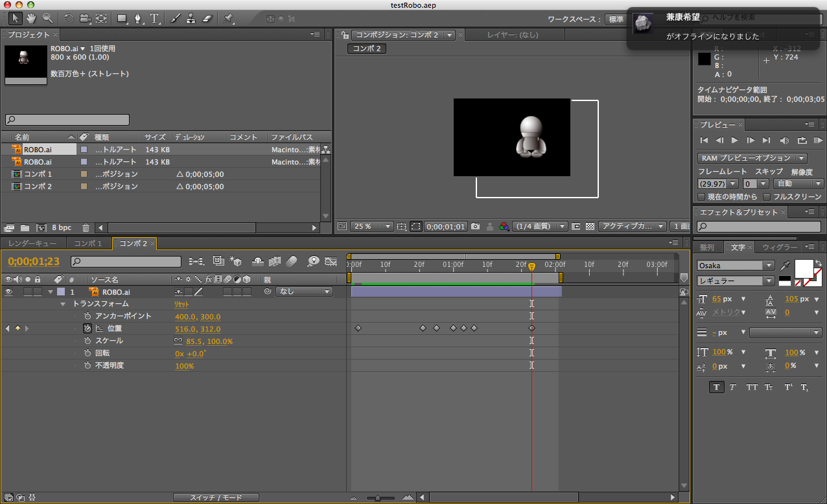Screen dimensions: 827x504
Task: Collapse the トランスフォーム group
Action: coord(63,304)
